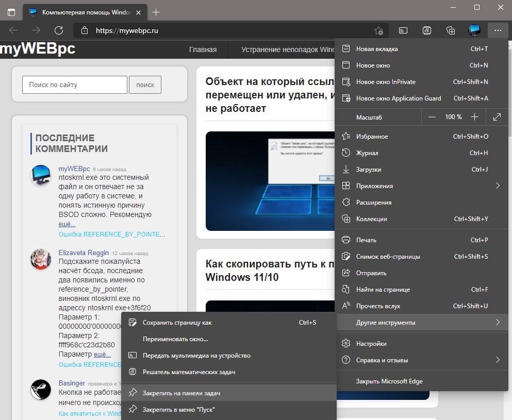Click the site lock icon in address bar
This screenshot has width=512, height=420.
tap(84, 30)
